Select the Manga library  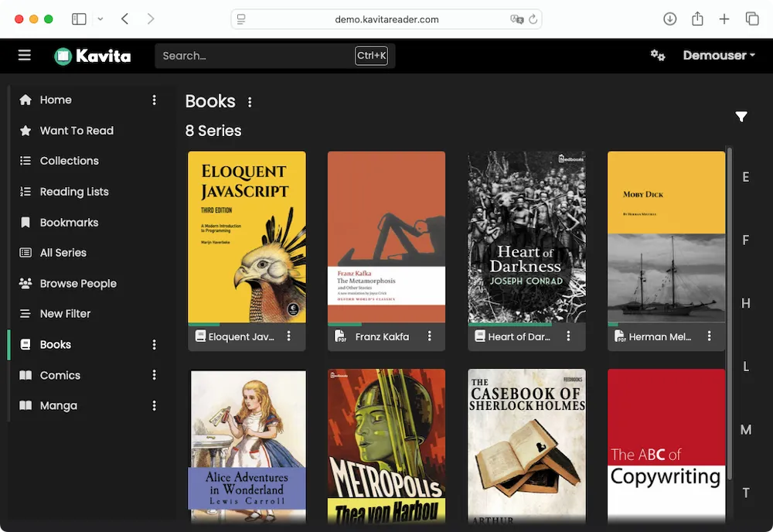[59, 406]
